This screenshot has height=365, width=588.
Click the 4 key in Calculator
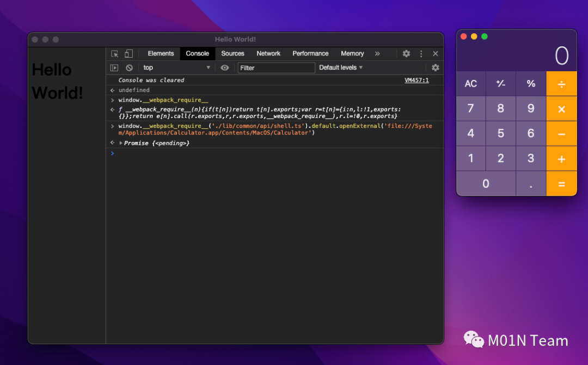pos(470,133)
